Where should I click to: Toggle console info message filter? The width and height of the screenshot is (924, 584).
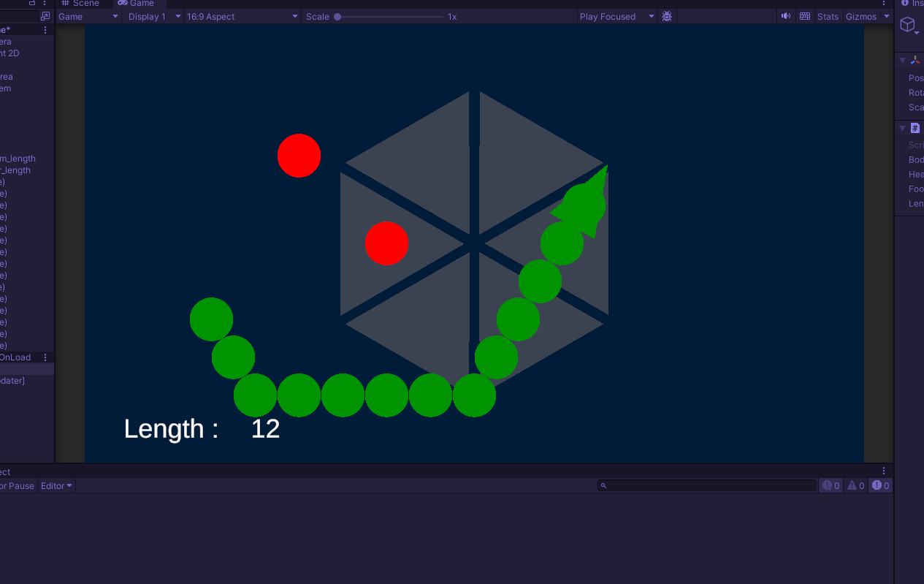[833, 485]
